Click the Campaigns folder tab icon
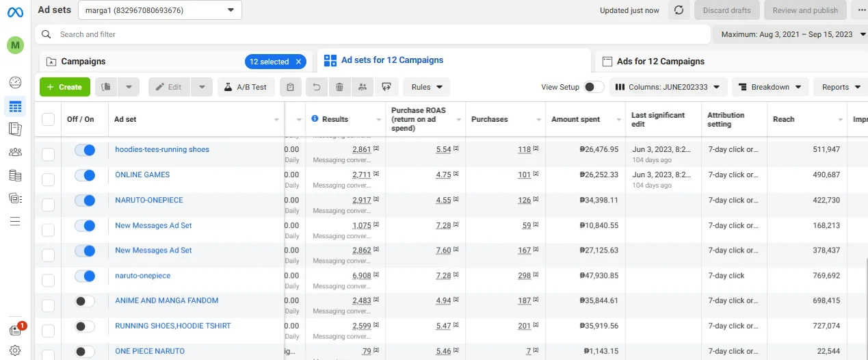 coord(51,62)
